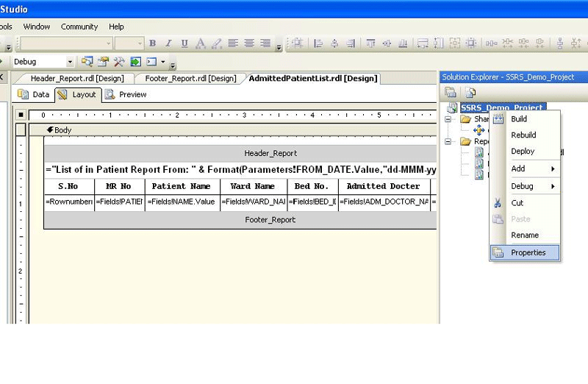Viewport: 588px width, 384px height.
Task: Click the Align Lefts layout icon
Action: tap(318, 43)
